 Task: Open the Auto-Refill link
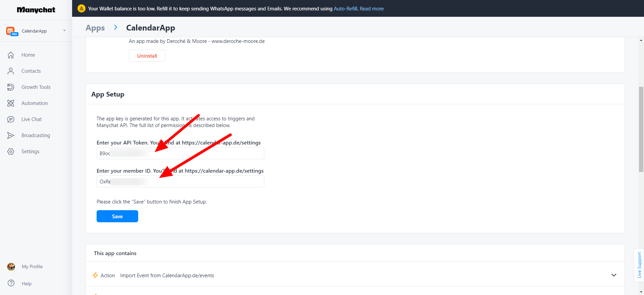coord(345,9)
